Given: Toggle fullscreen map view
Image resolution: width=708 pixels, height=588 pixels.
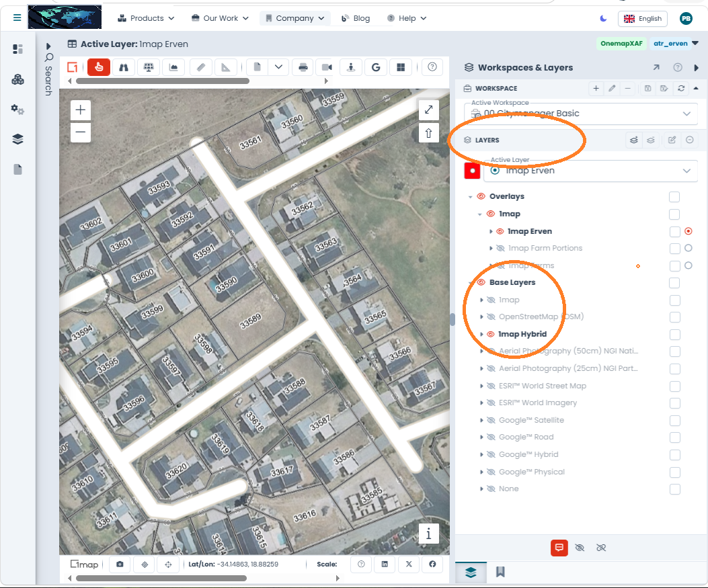Looking at the screenshot, I should 428,110.
